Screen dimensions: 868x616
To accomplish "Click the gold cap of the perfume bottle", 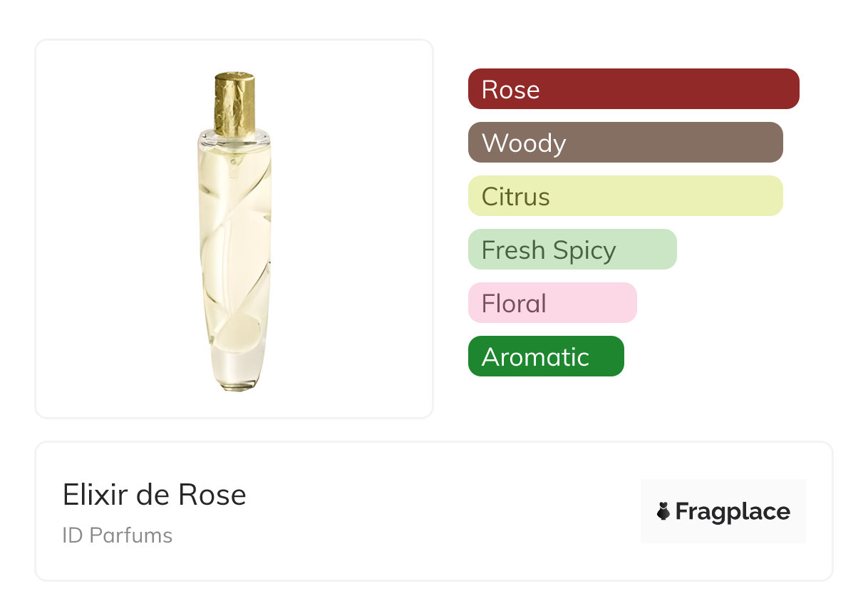I will pyautogui.click(x=234, y=103).
